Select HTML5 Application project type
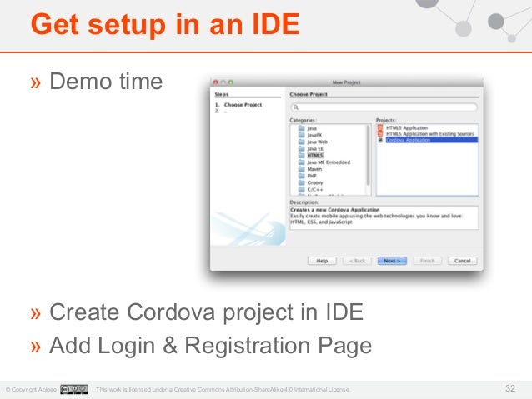Image resolution: width=532 pixels, height=399 pixels. click(407, 127)
